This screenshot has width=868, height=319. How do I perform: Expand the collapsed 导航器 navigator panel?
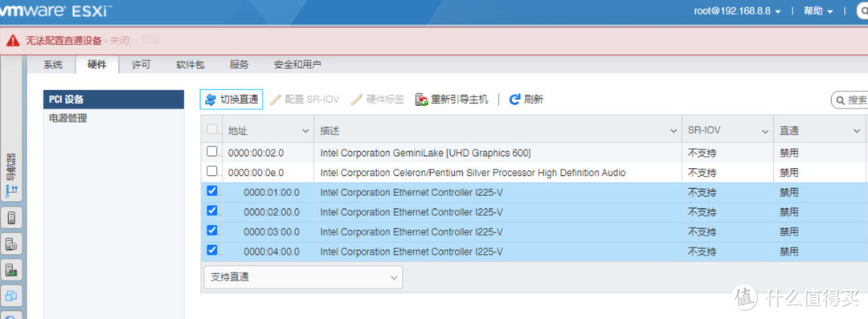11,176
